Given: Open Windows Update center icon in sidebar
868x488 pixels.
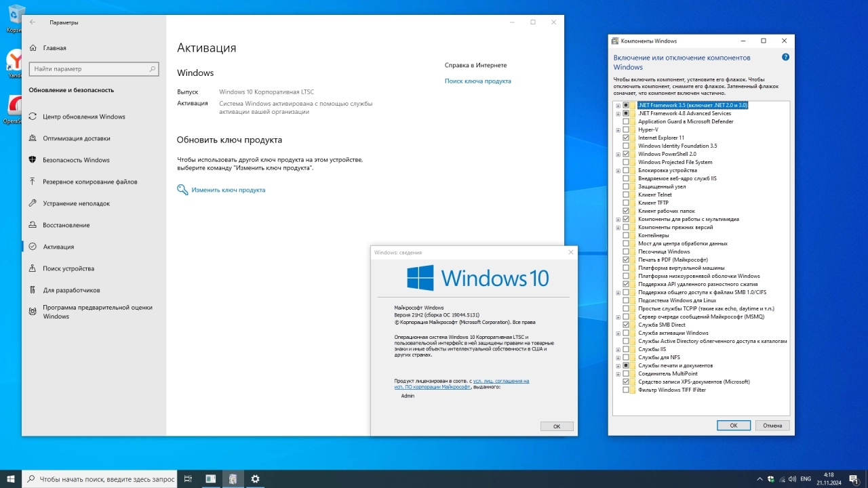Looking at the screenshot, I should point(33,117).
